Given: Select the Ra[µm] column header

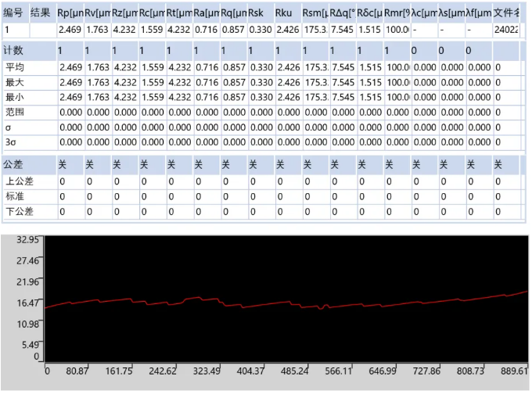Looking at the screenshot, I should [x=206, y=13].
